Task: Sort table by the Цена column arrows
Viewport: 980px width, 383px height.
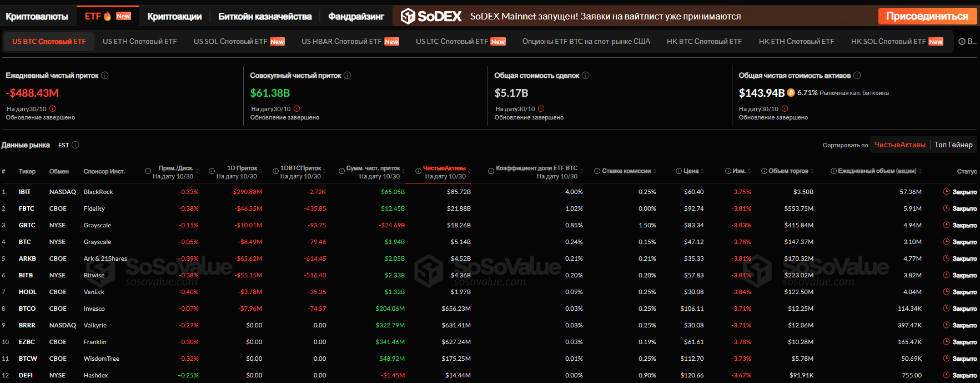Action: click(702, 171)
